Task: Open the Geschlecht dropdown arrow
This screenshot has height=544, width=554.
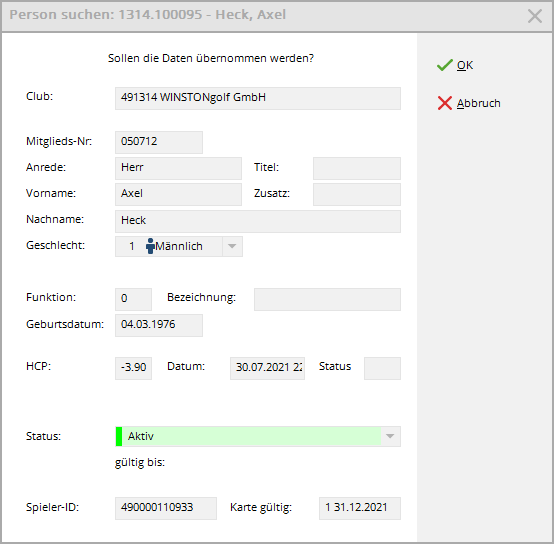Action: [232, 246]
